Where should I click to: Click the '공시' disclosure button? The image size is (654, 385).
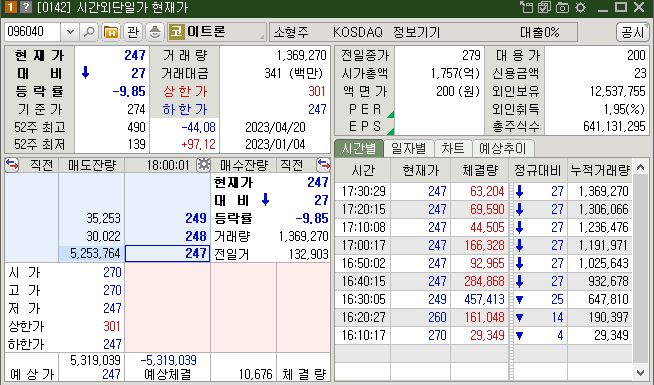[x=632, y=32]
